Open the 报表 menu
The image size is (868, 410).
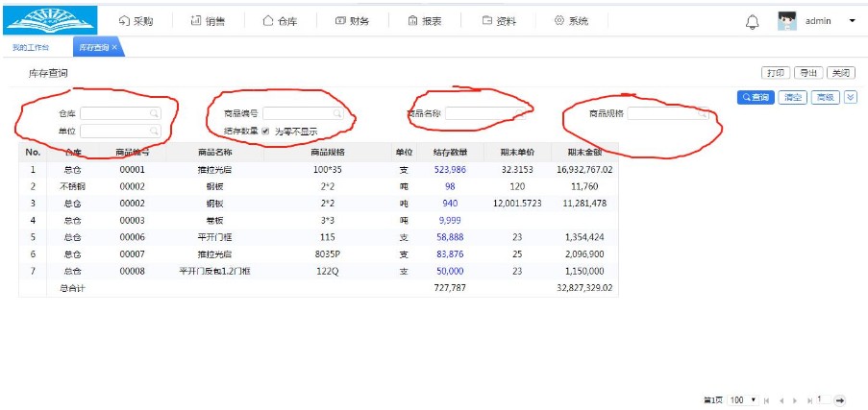coord(424,20)
